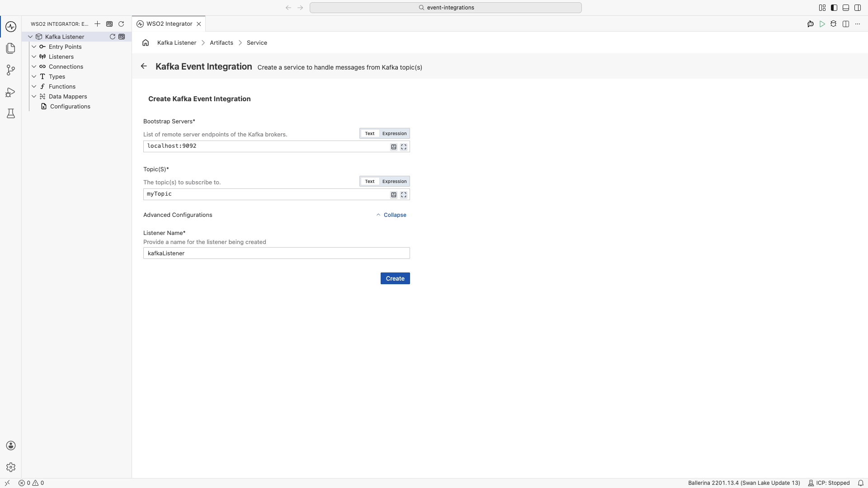Open the Source Control view

11,70
